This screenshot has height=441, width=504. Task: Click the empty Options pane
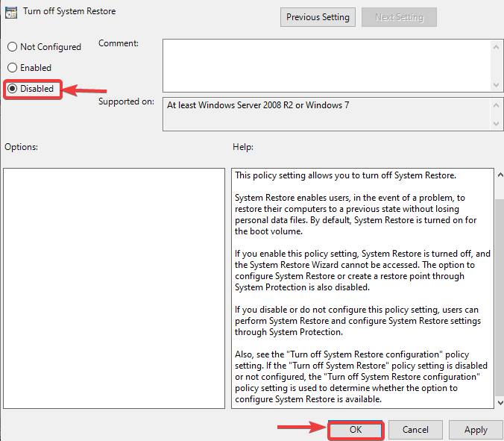click(114, 288)
